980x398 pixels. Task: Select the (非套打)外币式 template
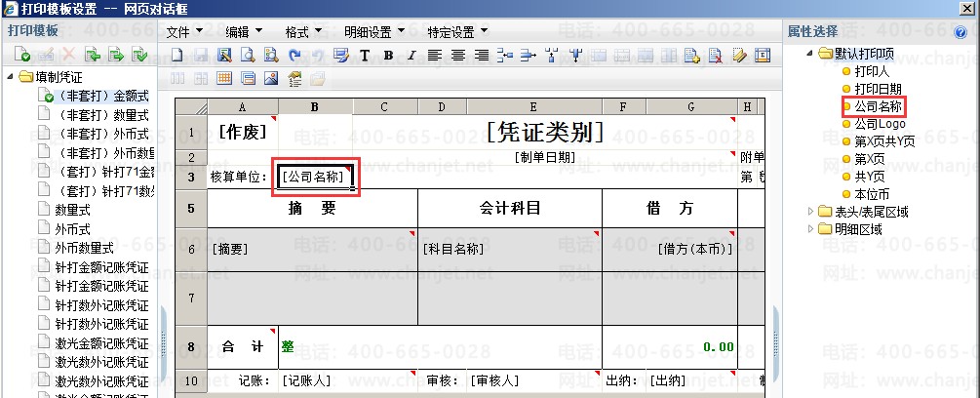pos(101,134)
